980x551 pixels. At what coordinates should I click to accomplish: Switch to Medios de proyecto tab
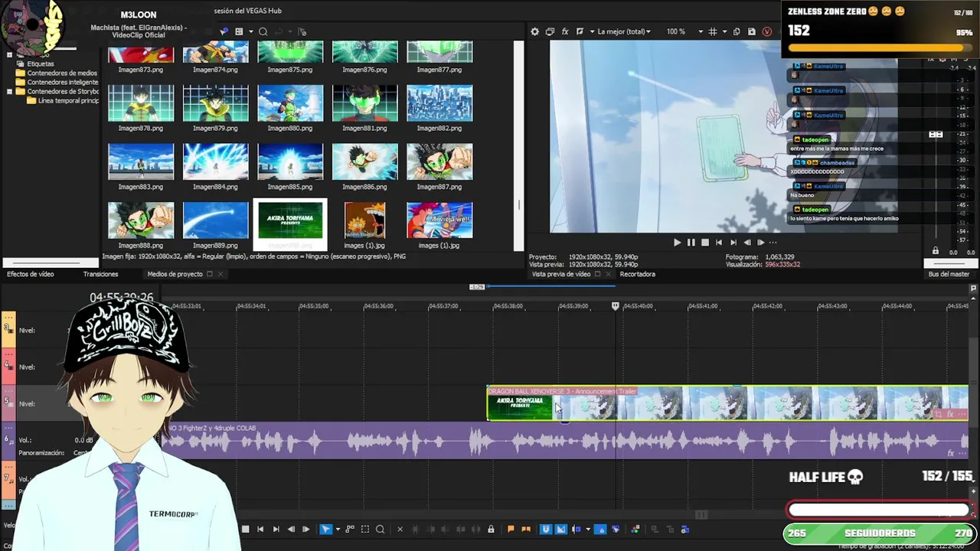coord(175,274)
